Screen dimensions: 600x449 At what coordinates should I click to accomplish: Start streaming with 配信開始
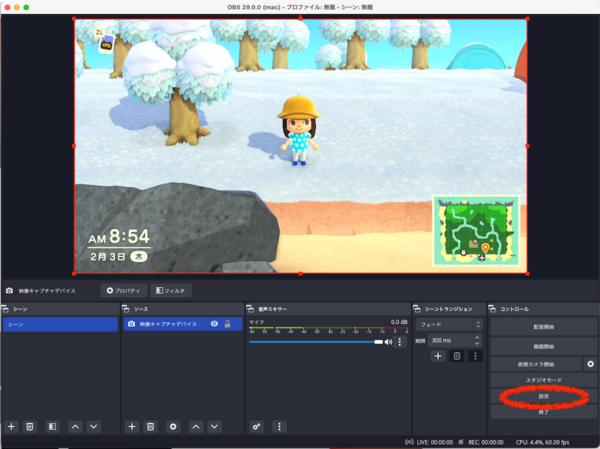pyautogui.click(x=544, y=327)
